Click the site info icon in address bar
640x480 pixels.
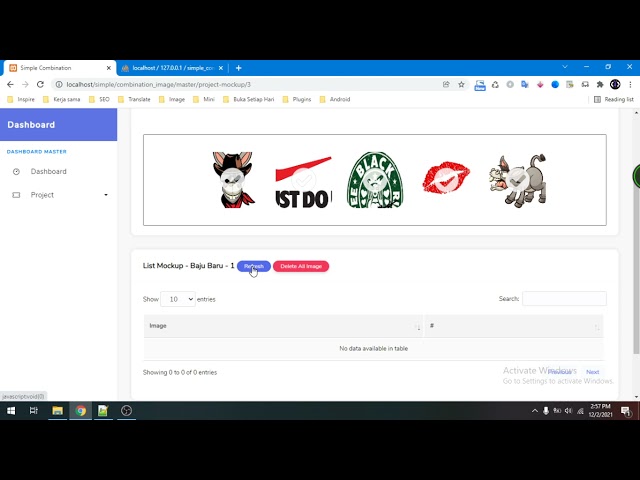59,84
